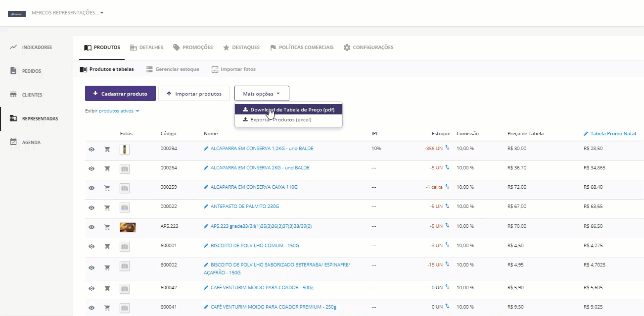Open Indicadores from the sidebar

tap(37, 48)
